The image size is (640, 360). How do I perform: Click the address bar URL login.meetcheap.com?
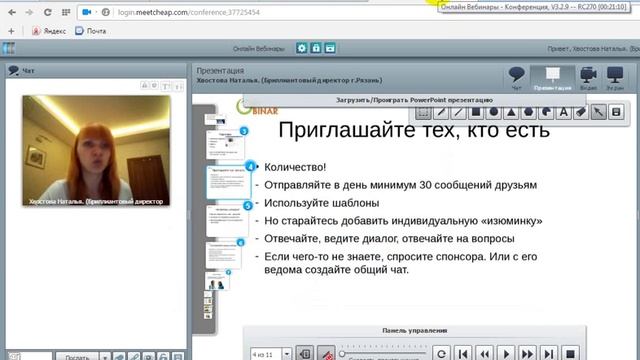coord(189,12)
